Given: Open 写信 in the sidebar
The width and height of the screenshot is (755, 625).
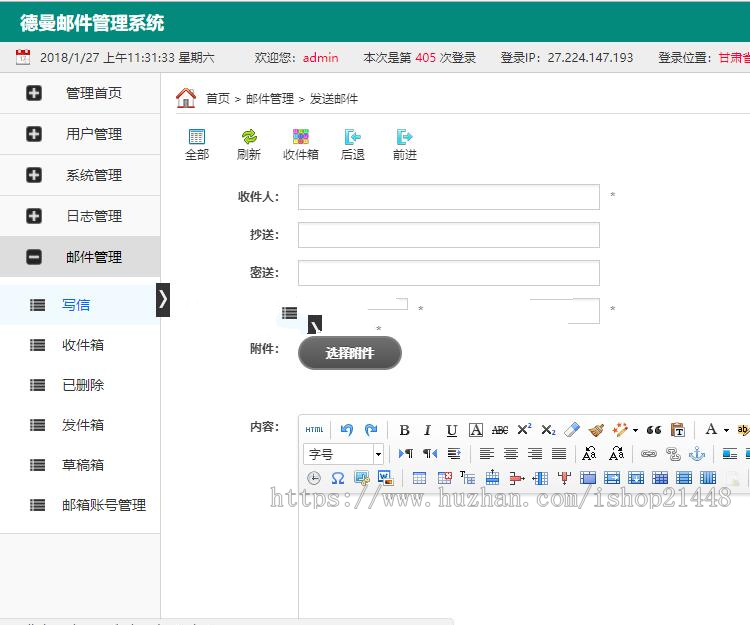Looking at the screenshot, I should click(76, 305).
